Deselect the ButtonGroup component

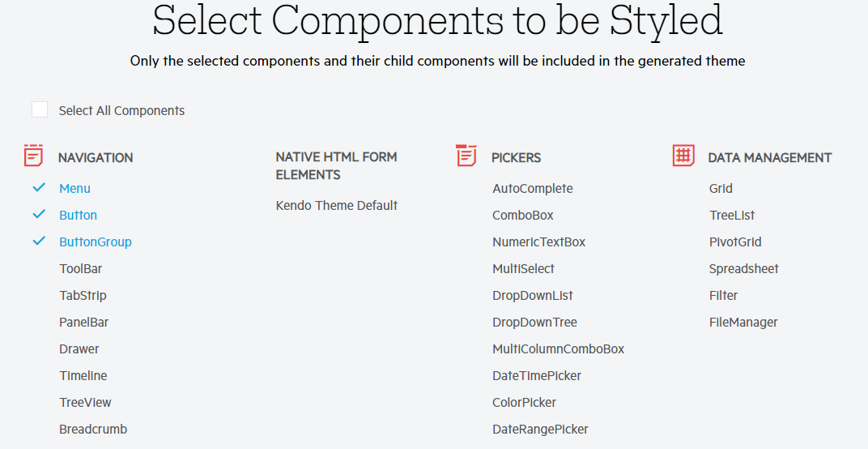coord(96,242)
